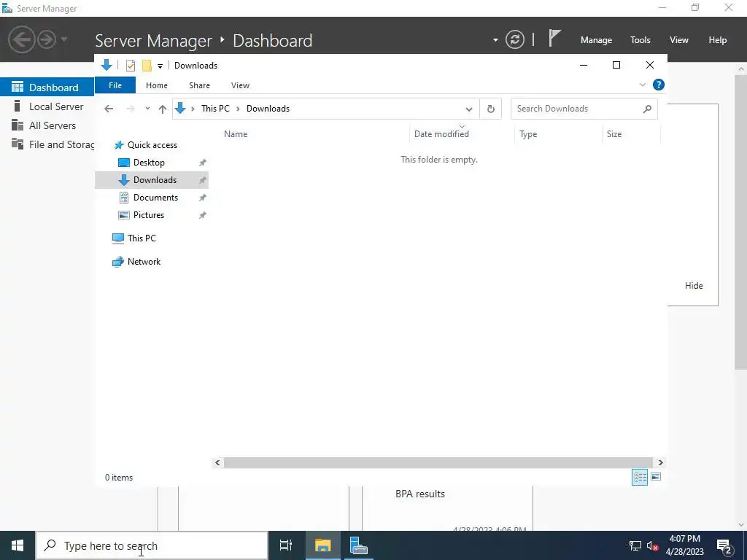
Task: Select Dashboard in Server Manager sidebar
Action: tap(47, 87)
